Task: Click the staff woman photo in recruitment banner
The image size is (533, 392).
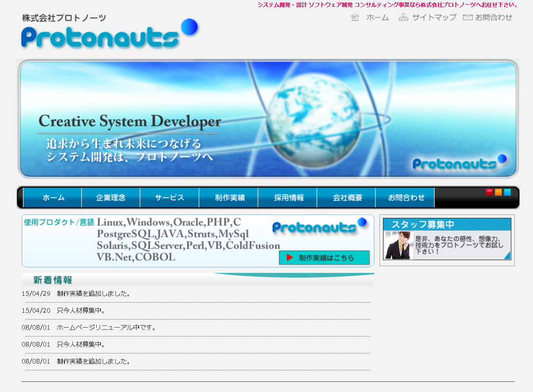Action: pyautogui.click(x=399, y=245)
